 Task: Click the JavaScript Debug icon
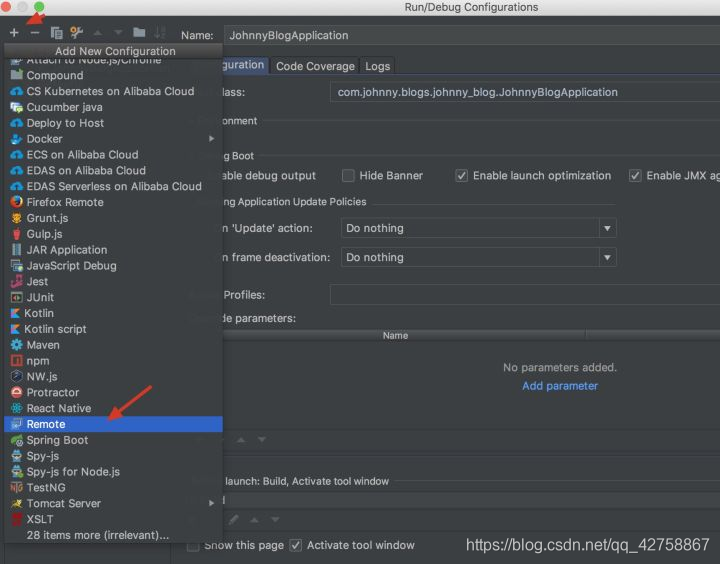click(x=17, y=266)
